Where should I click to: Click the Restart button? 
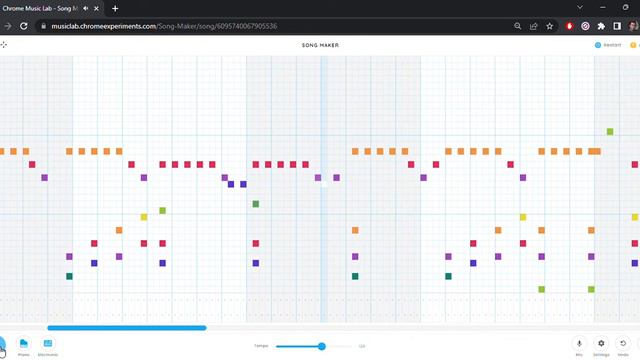click(x=608, y=45)
